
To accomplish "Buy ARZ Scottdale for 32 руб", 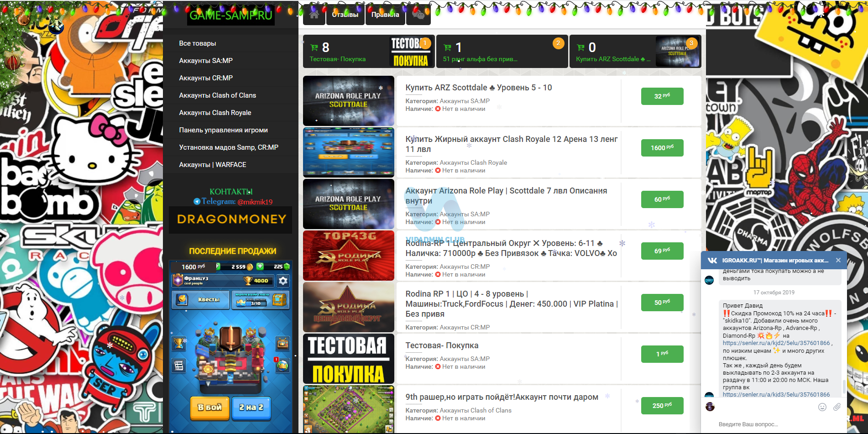I will pyautogui.click(x=662, y=96).
